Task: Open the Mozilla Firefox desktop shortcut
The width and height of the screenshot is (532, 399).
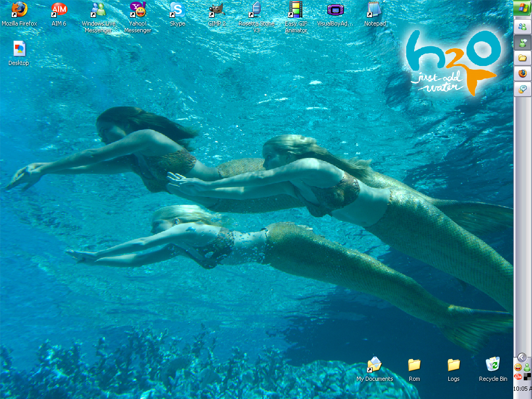Action: click(19, 14)
